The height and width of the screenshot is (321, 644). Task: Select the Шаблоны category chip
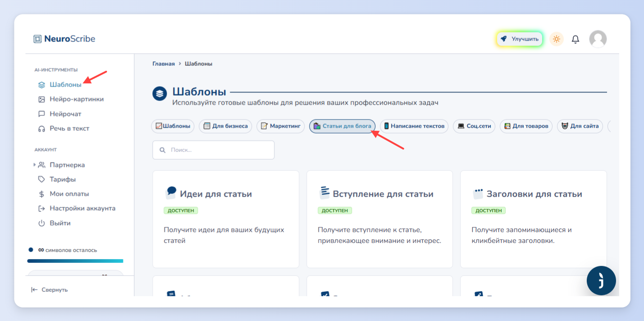(x=173, y=126)
